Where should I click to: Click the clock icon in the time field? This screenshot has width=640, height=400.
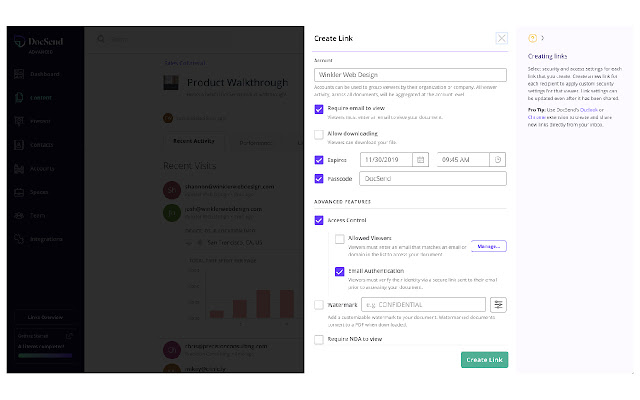[x=499, y=159]
